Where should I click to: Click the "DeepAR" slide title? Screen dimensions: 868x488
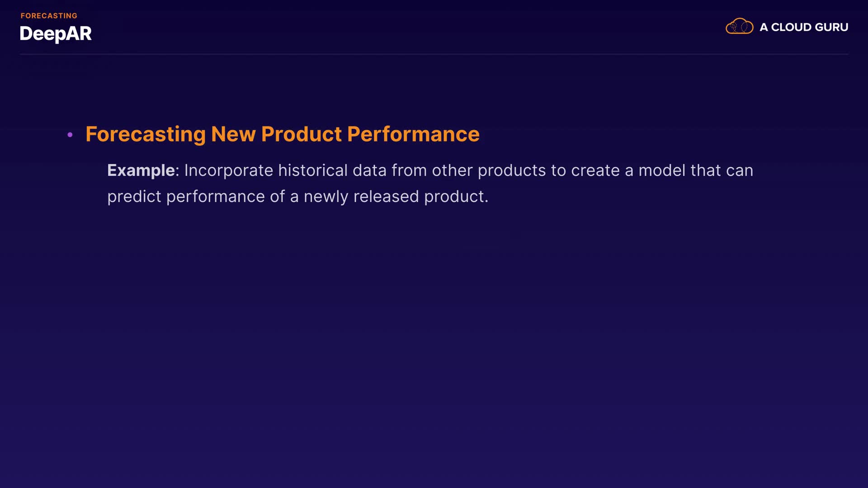tap(56, 34)
